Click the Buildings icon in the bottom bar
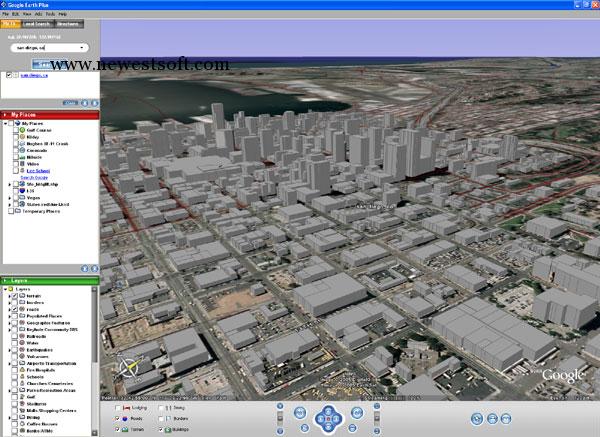This screenshot has height=437, width=600. tap(168, 430)
